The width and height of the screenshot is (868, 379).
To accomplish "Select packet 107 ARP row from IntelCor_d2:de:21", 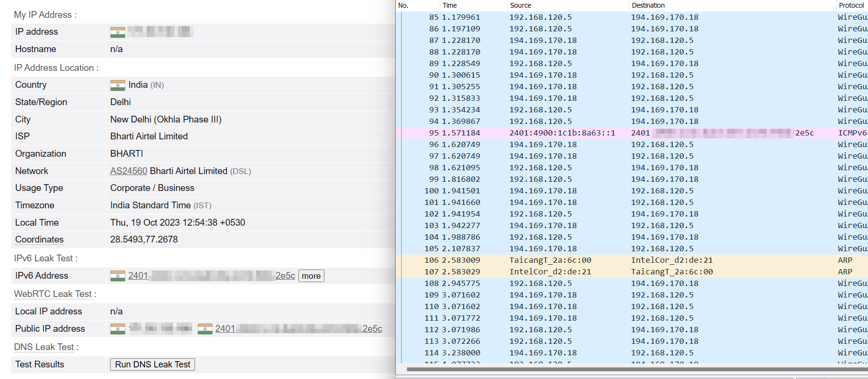I will tap(632, 271).
